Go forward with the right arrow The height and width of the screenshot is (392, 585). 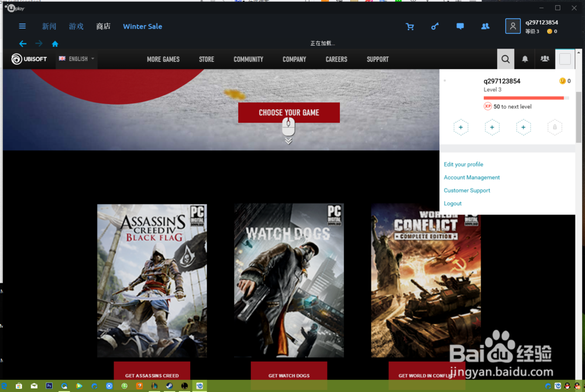39,44
